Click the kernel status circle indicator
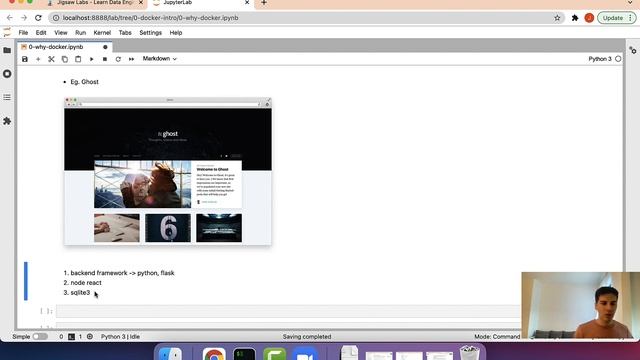Image resolution: width=640 pixels, height=360 pixels. point(618,59)
